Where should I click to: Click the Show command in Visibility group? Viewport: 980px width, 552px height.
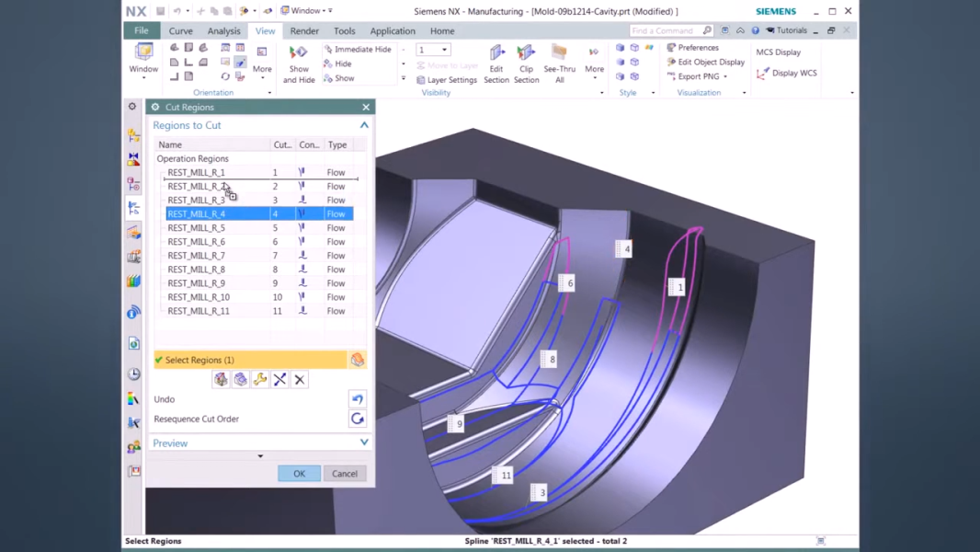(x=338, y=78)
